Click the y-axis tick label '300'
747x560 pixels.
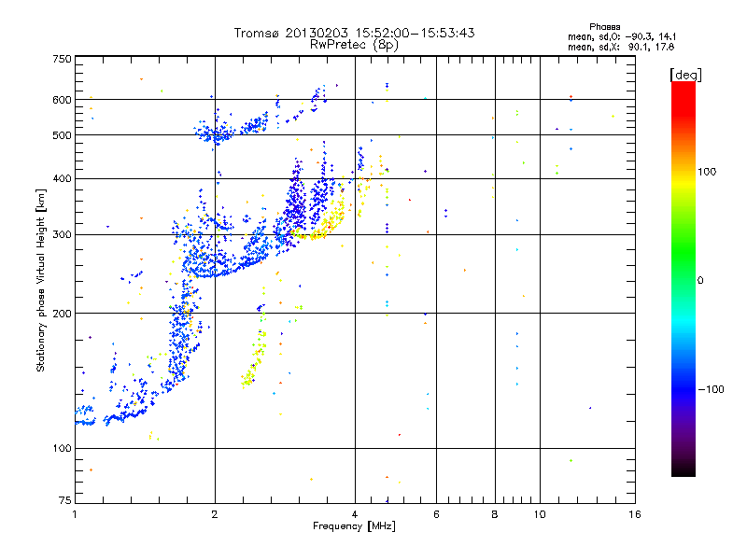click(62, 235)
